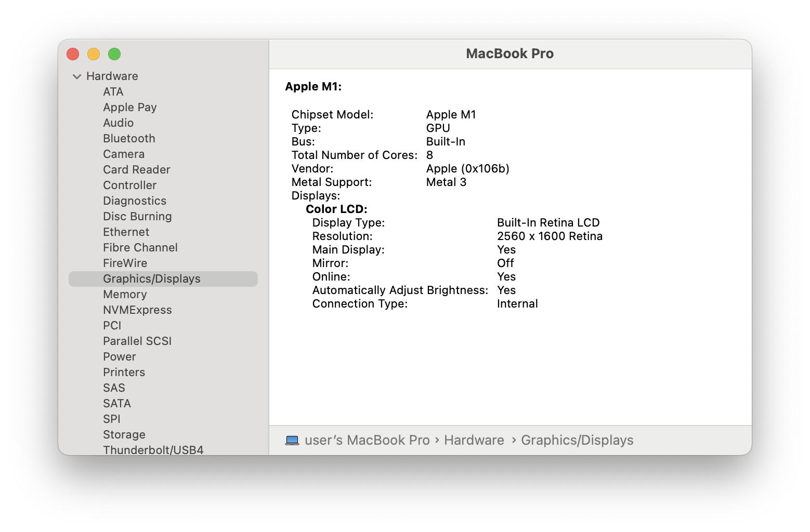
Task: Click Graphics/Displays breadcrumb in path bar
Action: (x=577, y=441)
